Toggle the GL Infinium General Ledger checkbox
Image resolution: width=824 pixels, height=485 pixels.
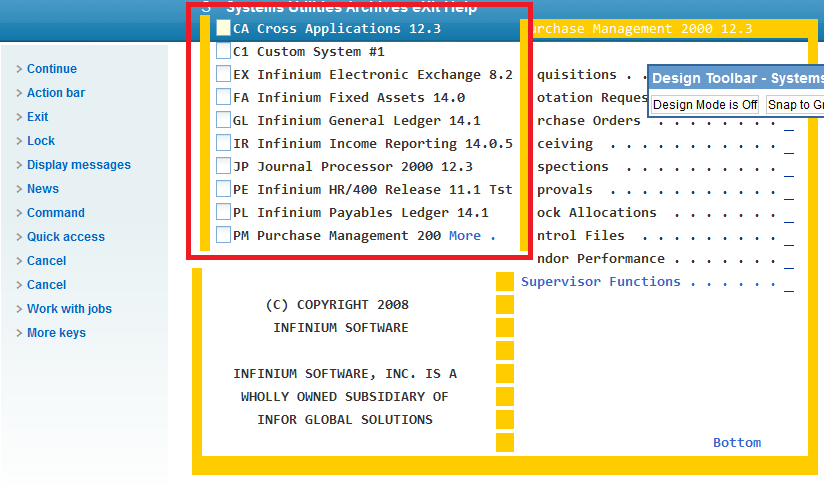[x=223, y=120]
